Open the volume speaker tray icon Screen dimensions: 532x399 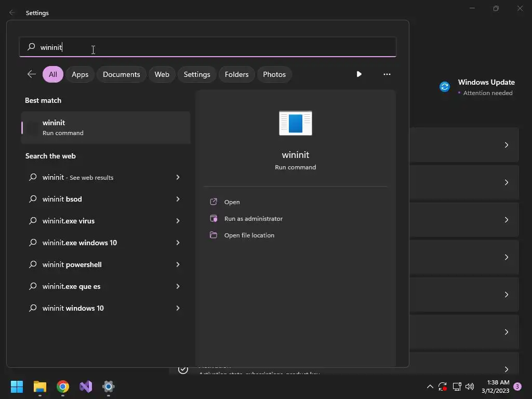tap(470, 387)
